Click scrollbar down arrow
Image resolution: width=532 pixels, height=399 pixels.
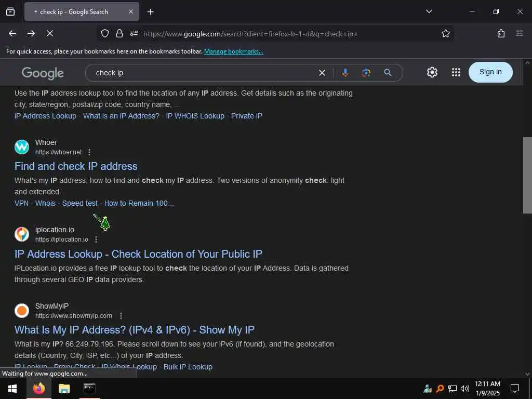[527, 374]
